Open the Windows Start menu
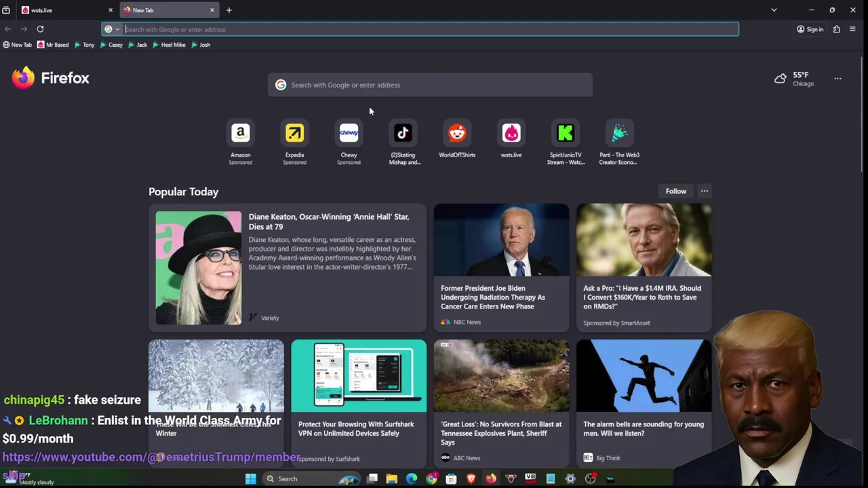 point(250,479)
